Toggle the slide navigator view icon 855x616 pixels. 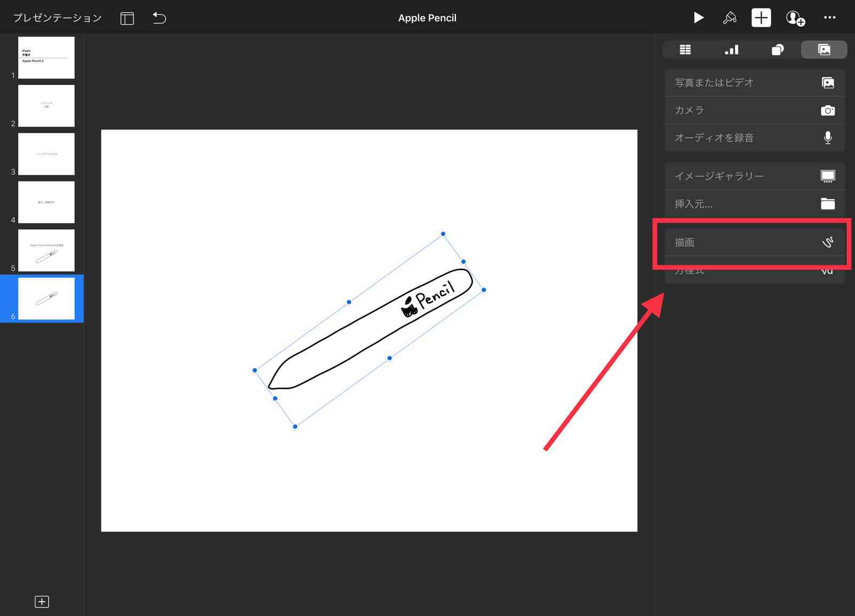127,18
